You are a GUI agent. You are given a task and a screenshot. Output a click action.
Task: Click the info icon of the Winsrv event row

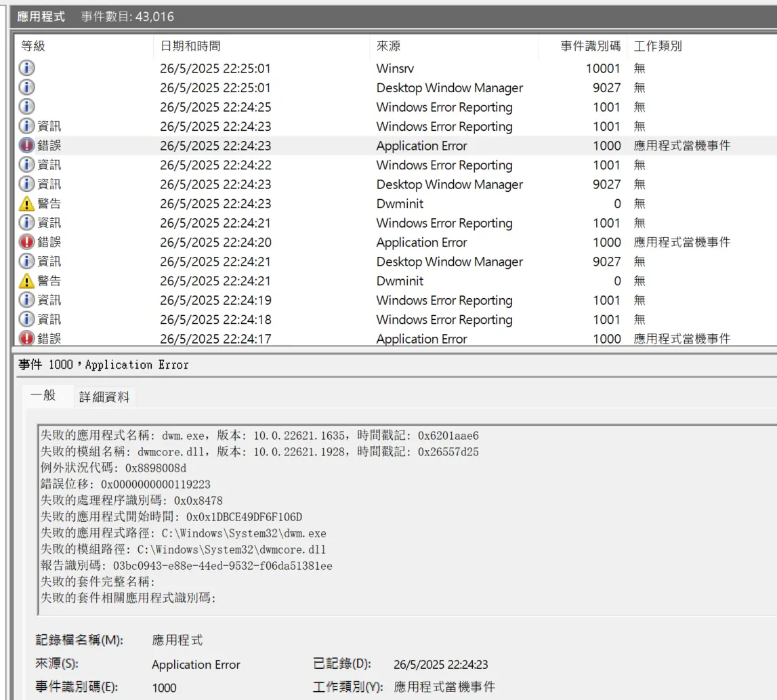[x=27, y=68]
